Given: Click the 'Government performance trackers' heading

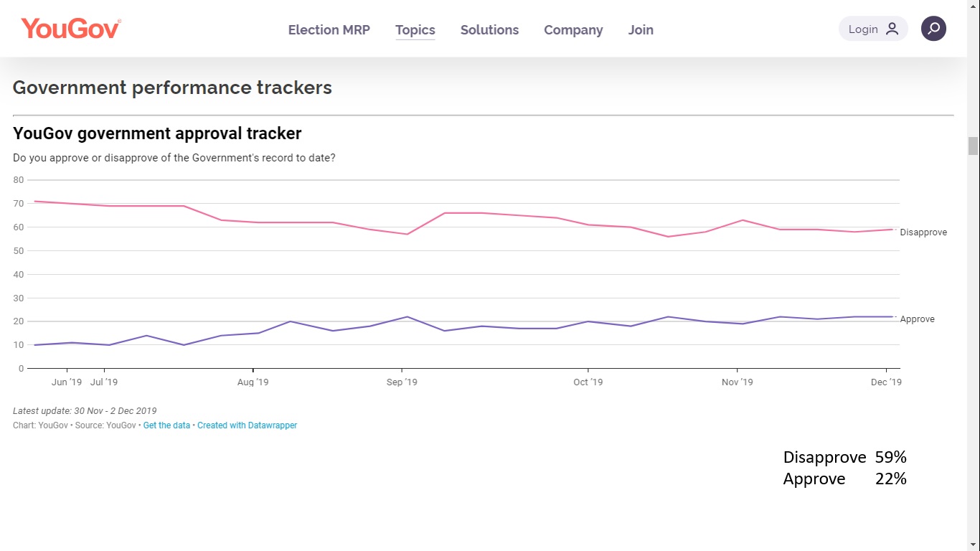Looking at the screenshot, I should coord(172,88).
